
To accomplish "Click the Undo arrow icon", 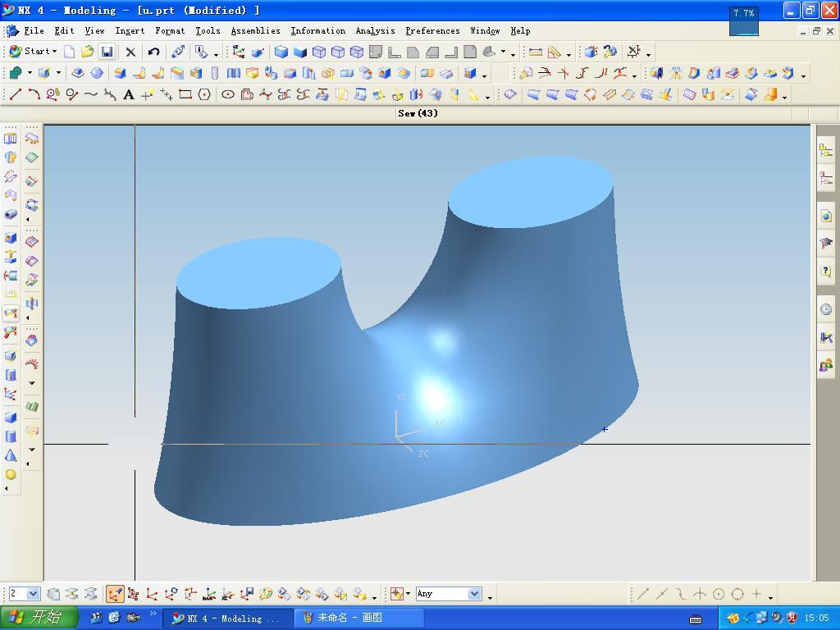I will (x=153, y=52).
